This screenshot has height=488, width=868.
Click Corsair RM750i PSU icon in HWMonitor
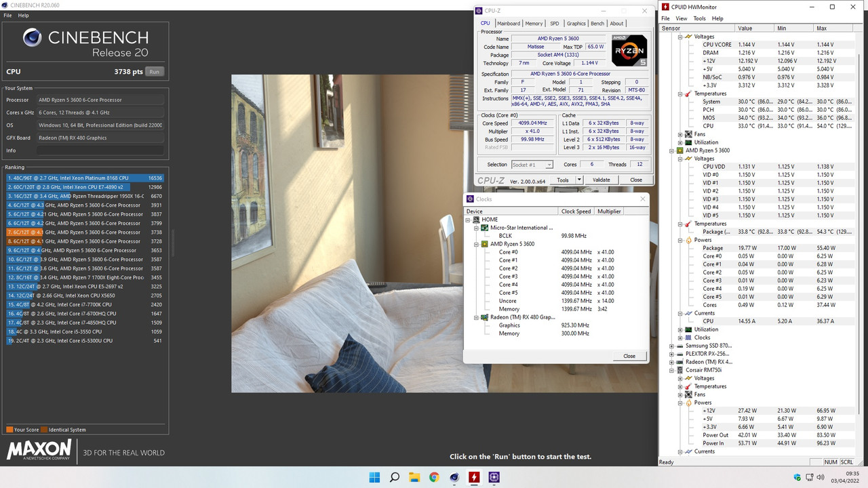680,370
